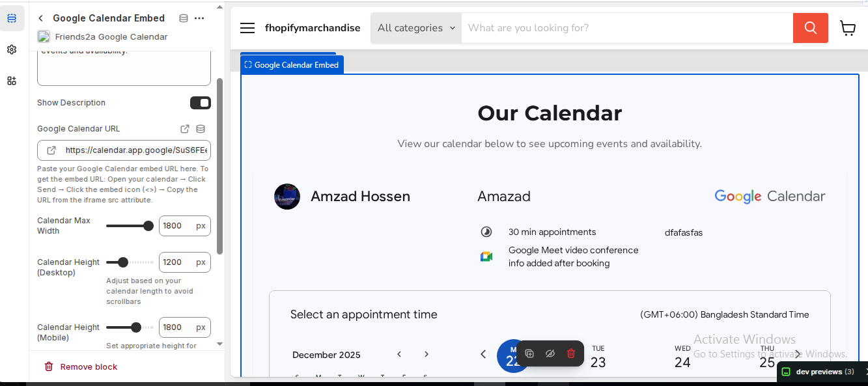Image resolution: width=868 pixels, height=386 pixels.
Task: Click the search magnifier button
Action: pos(810,28)
